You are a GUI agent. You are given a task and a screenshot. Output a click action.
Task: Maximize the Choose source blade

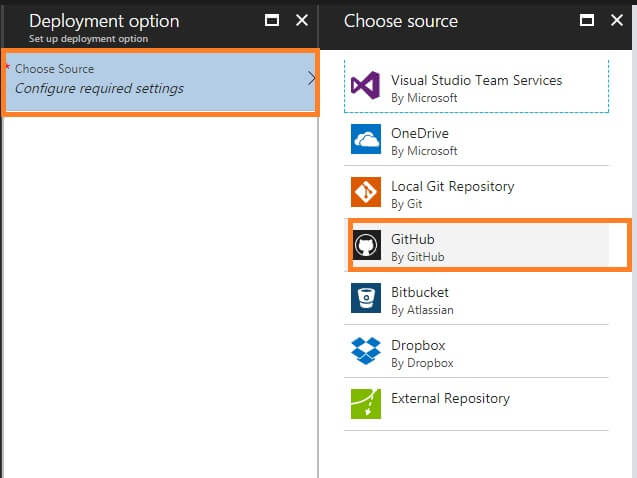[587, 20]
